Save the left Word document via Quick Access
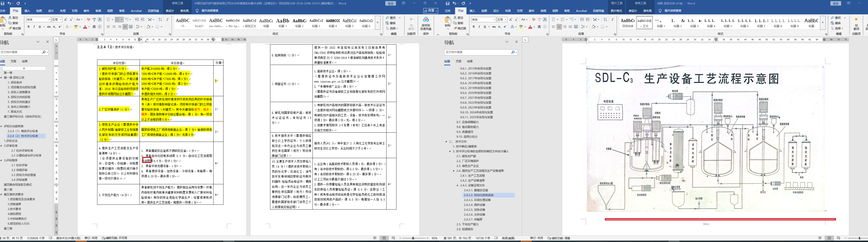This screenshot has height=242, width=868. click(x=3, y=3)
